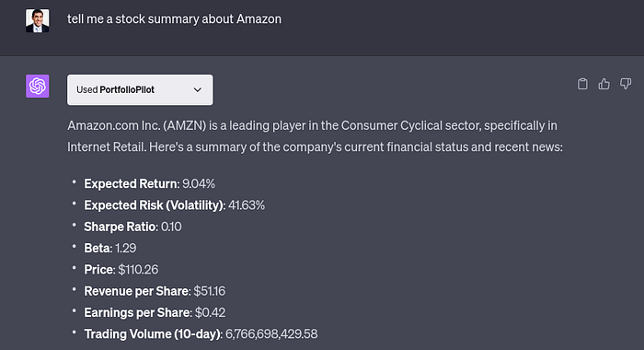This screenshot has width=644, height=350.
Task: Copy the response with the clipboard icon
Action: (x=582, y=84)
